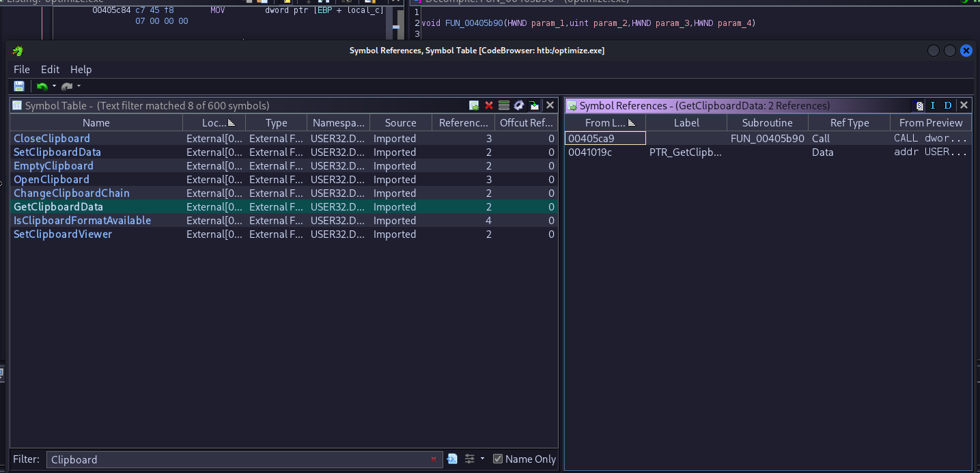This screenshot has width=980, height=473.
Task: Select the ChangeClipboardChain symbol row
Action: pyautogui.click(x=284, y=193)
